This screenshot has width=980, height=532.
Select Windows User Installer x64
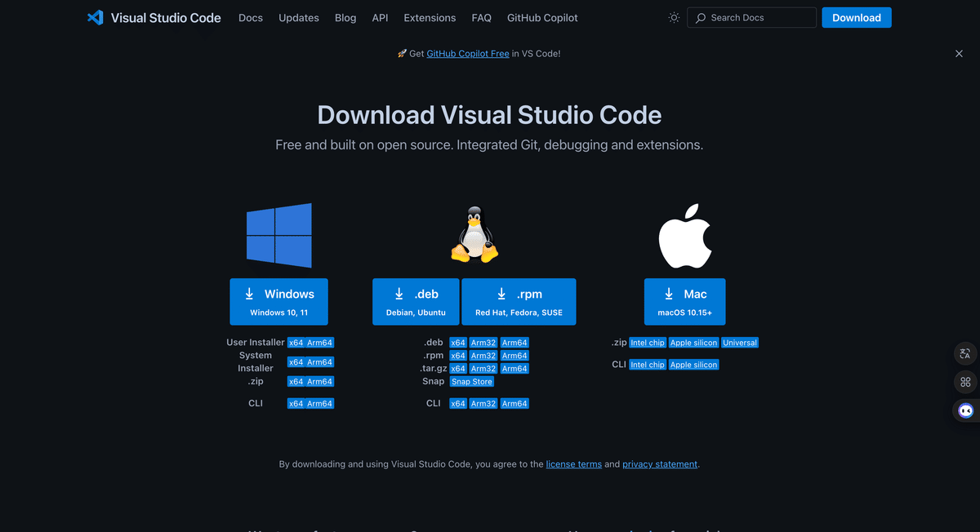pos(296,343)
